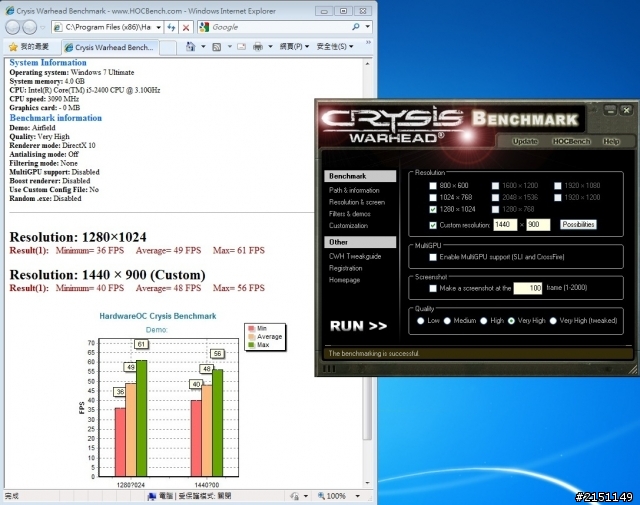Open the Homepage link
The width and height of the screenshot is (640, 505).
(344, 280)
